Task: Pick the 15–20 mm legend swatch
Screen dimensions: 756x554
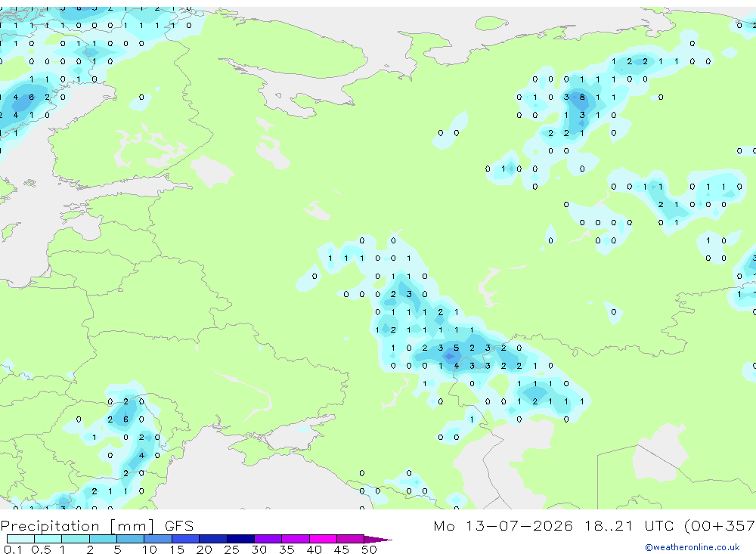Action: point(186,539)
